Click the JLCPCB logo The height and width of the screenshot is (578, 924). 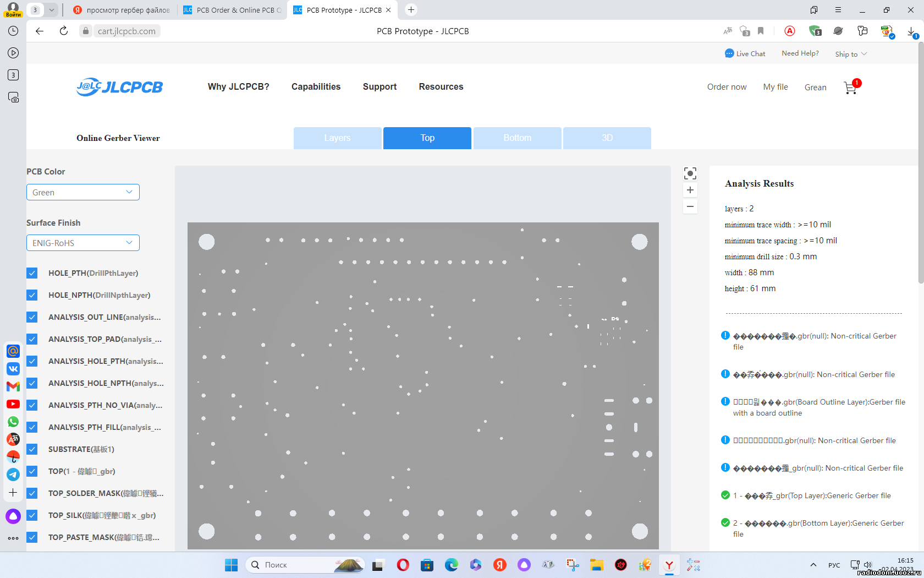point(120,87)
